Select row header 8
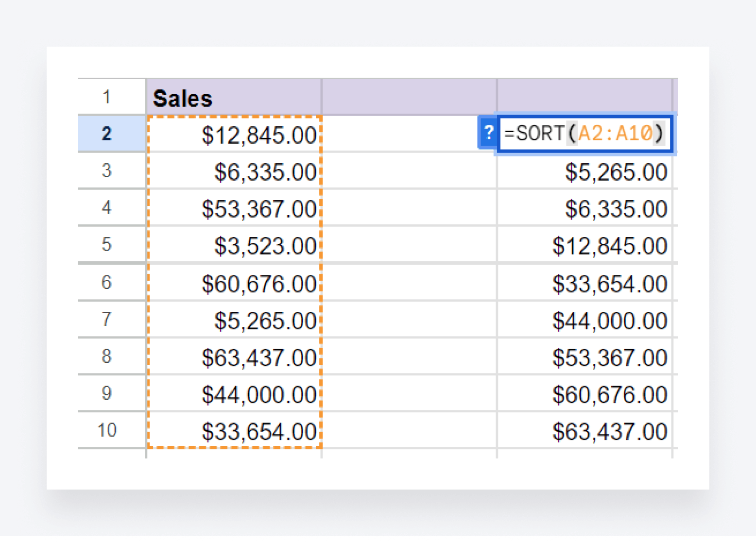756x542 pixels. pyautogui.click(x=112, y=356)
